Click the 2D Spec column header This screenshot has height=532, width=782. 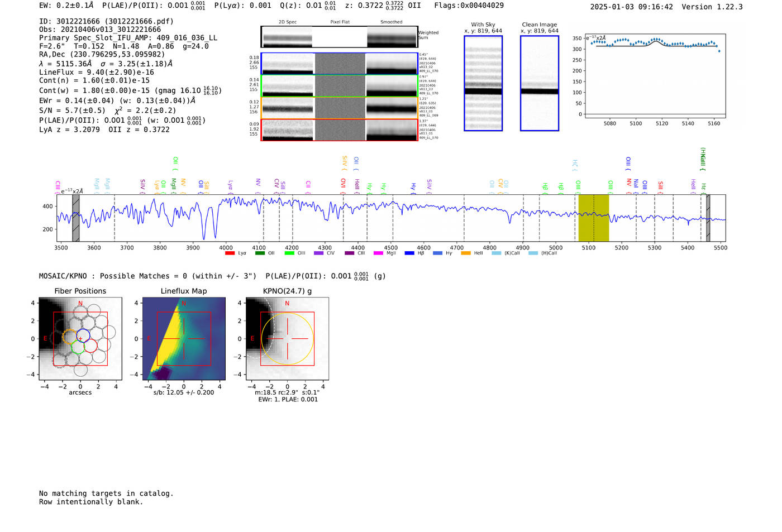(x=288, y=22)
